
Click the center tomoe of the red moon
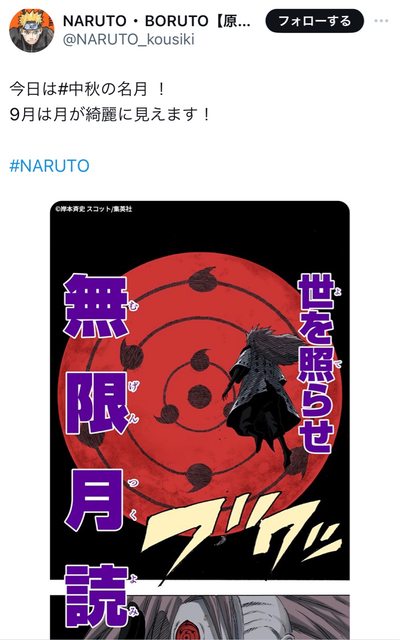[x=200, y=397]
